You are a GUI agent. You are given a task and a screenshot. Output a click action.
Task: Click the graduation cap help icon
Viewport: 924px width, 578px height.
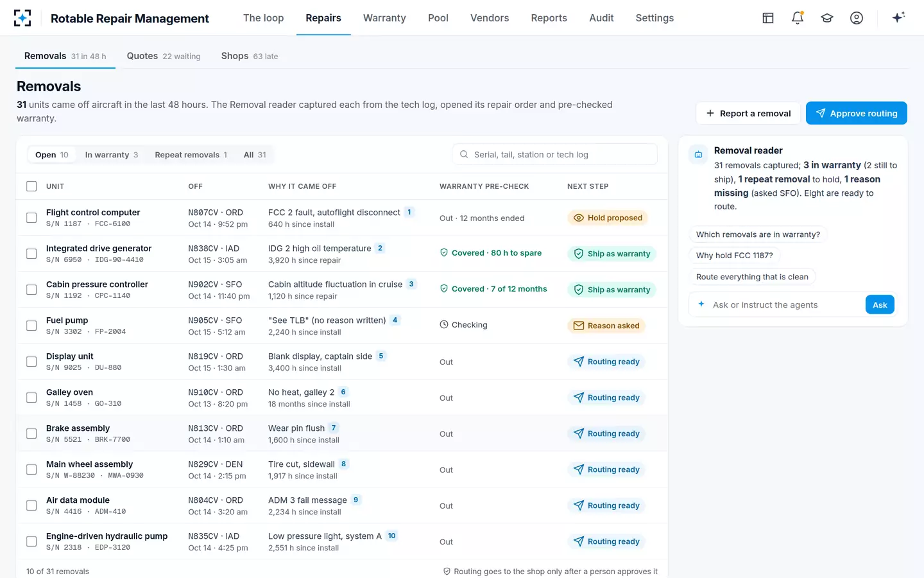(827, 18)
